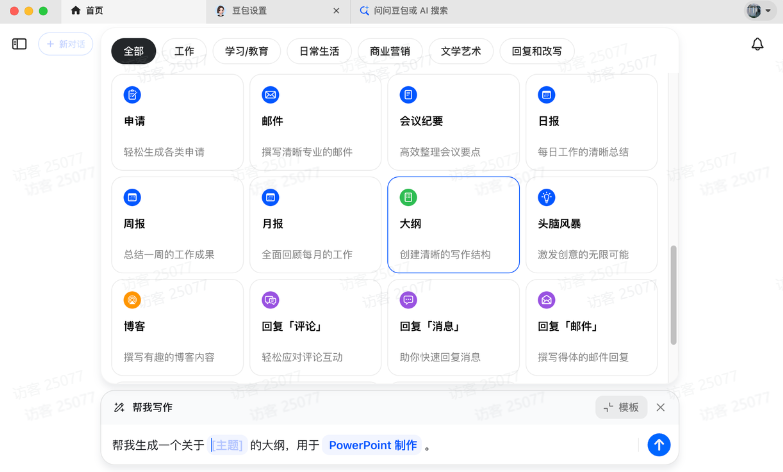
Task: Click the 撰写清晰专业的邮件 description
Action: pyautogui.click(x=307, y=152)
